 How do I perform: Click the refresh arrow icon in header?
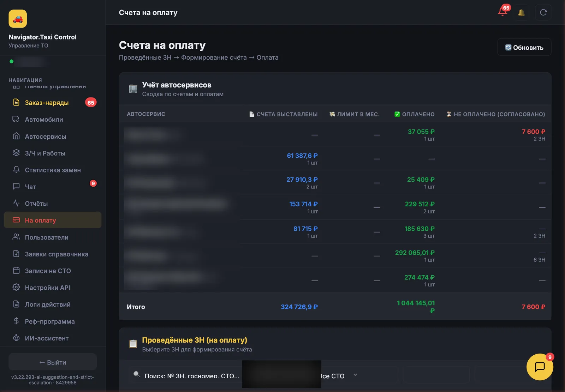click(x=543, y=12)
